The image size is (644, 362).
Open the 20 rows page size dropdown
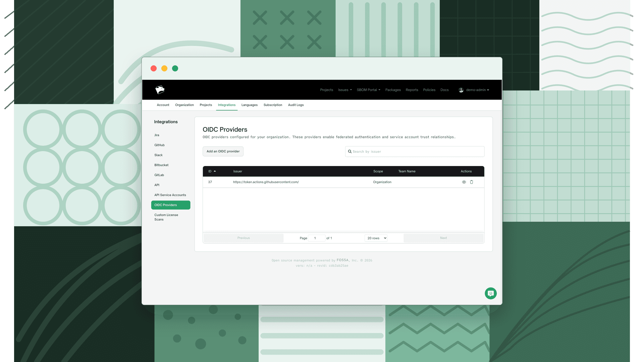coord(376,238)
